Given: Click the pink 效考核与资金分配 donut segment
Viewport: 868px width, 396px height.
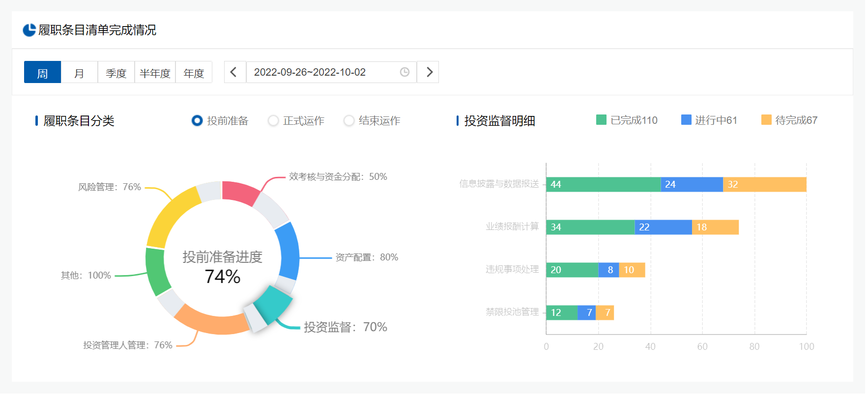Looking at the screenshot, I should [240, 192].
